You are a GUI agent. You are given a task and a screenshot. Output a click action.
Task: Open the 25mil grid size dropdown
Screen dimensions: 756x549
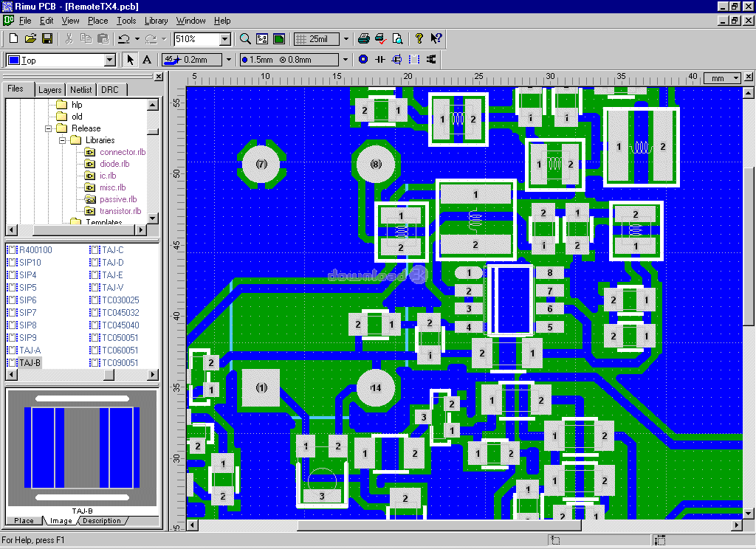coord(346,38)
